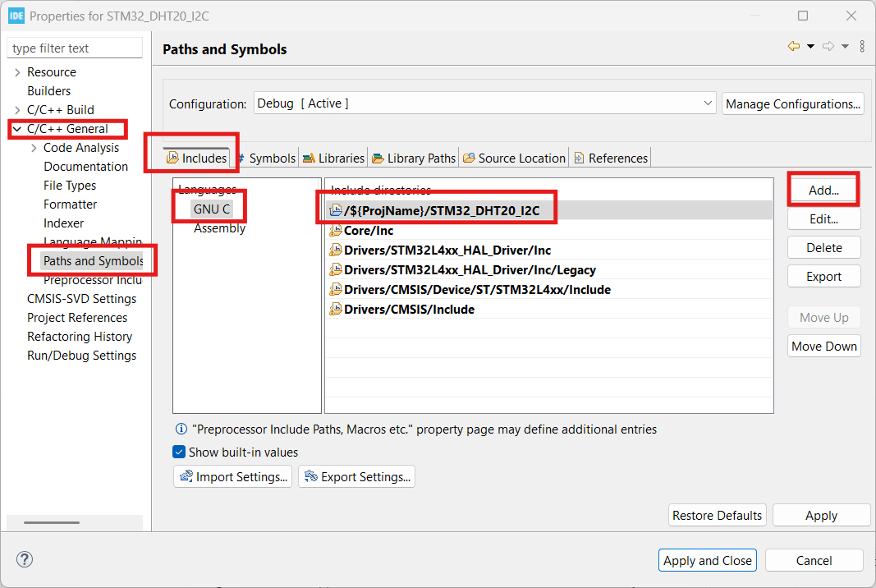Click the Apply button
The width and height of the screenshot is (876, 588).
[821, 515]
